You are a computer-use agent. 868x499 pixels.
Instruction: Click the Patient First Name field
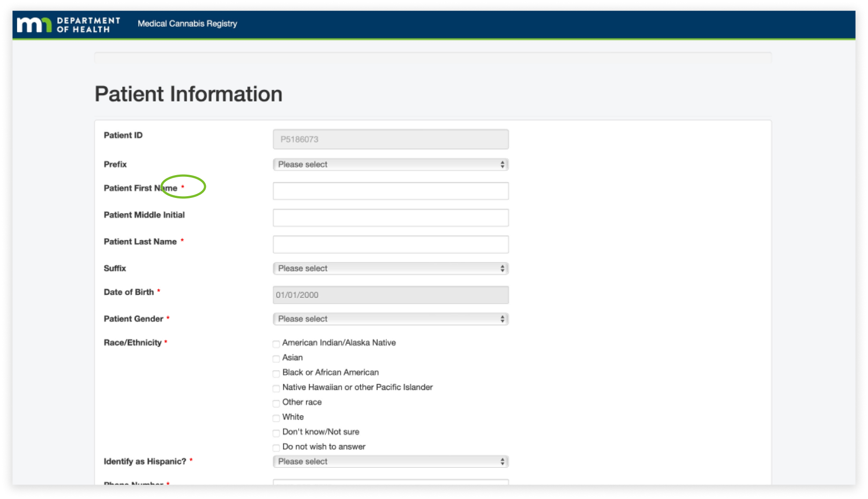(390, 191)
